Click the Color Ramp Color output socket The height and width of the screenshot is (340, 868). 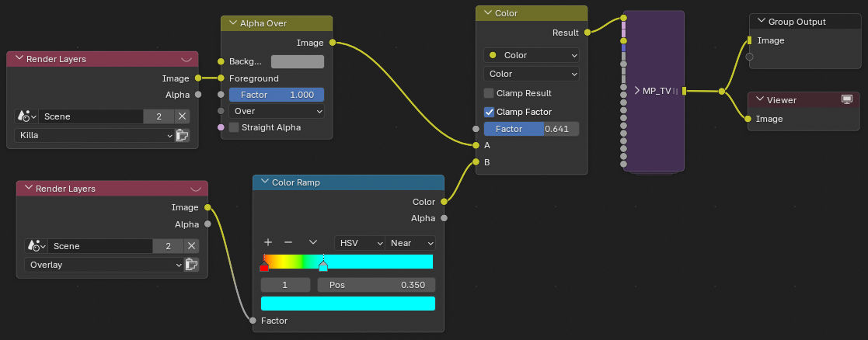[444, 202]
